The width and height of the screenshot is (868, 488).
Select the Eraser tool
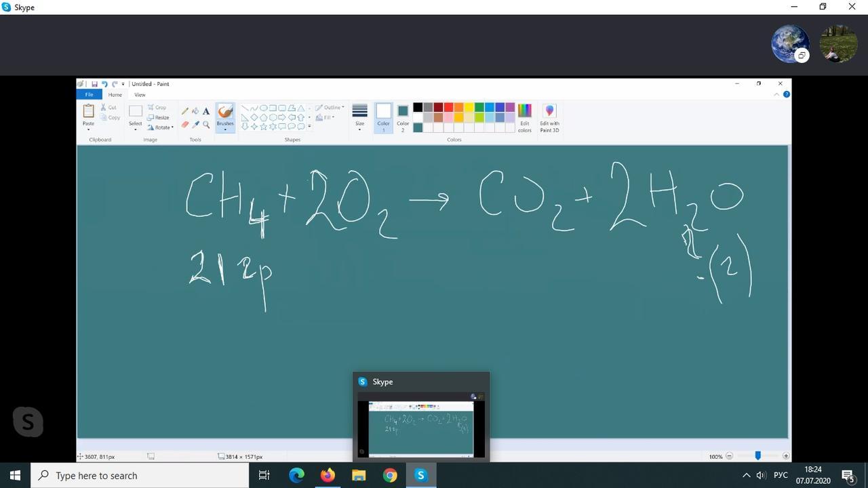click(185, 125)
